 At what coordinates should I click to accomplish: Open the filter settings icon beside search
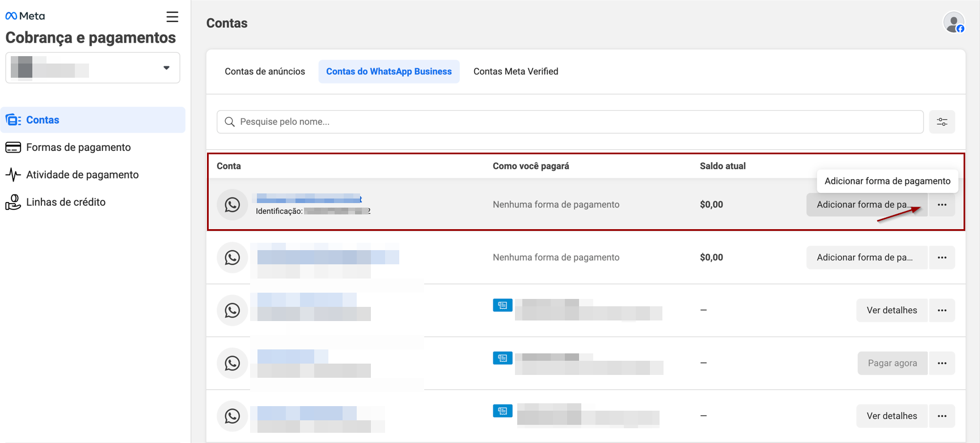point(941,122)
